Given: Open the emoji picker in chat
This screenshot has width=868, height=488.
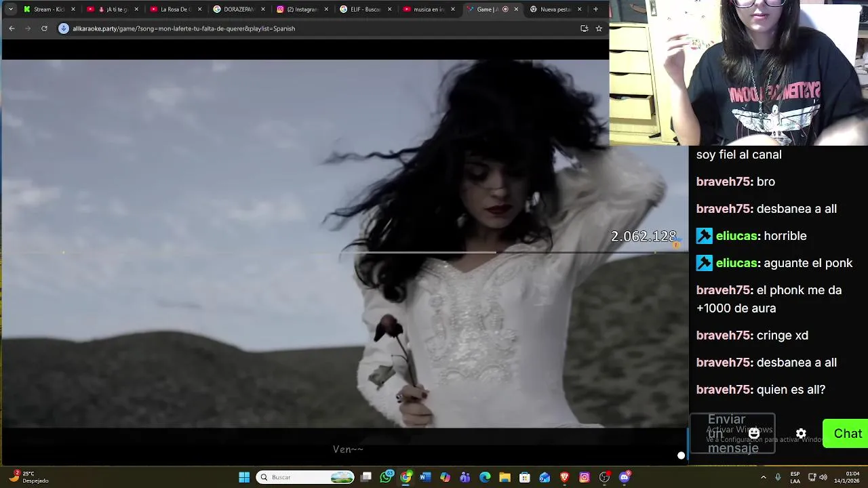Looking at the screenshot, I should (754, 434).
